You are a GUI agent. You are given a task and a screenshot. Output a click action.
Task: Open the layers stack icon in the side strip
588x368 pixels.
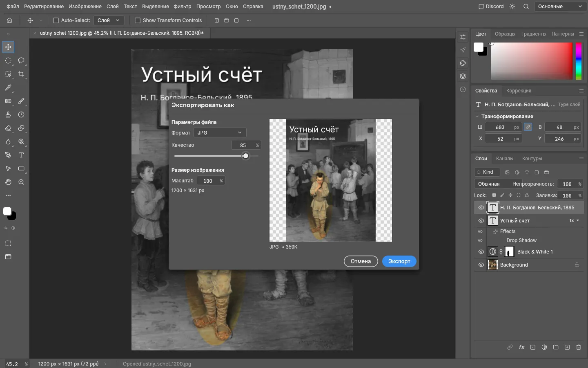(x=463, y=76)
